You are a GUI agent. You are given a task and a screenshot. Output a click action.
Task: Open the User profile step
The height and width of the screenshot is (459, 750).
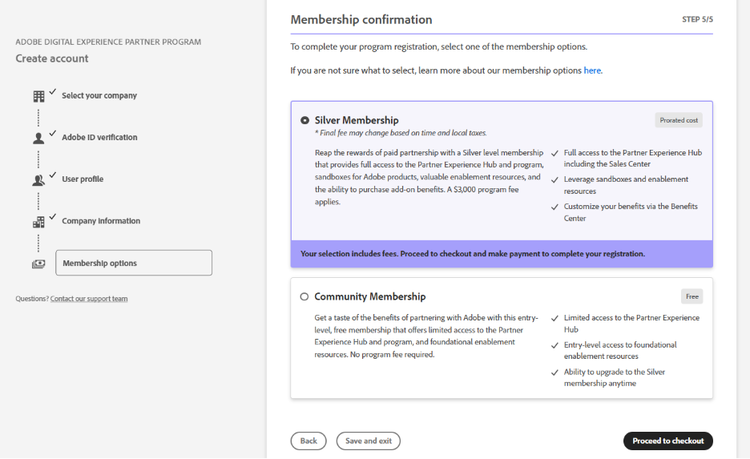(x=82, y=179)
